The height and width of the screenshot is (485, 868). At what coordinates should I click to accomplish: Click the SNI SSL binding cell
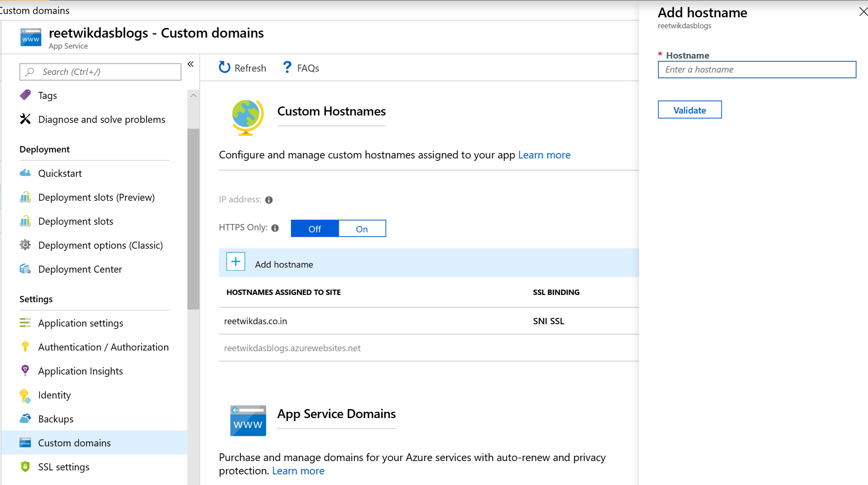(x=549, y=321)
